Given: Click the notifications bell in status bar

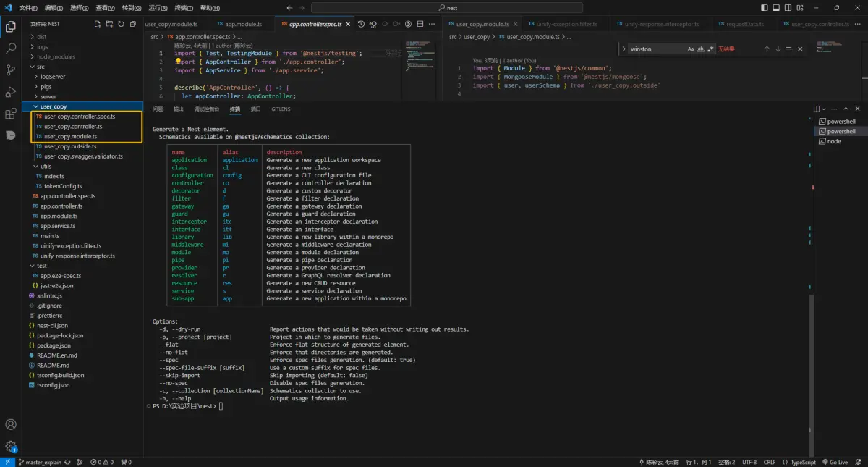Looking at the screenshot, I should (859, 462).
